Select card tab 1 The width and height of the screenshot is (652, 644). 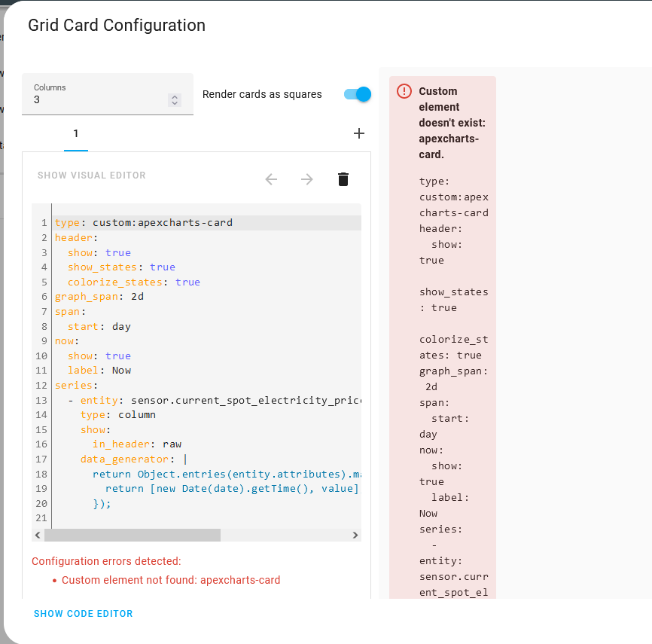point(76,133)
